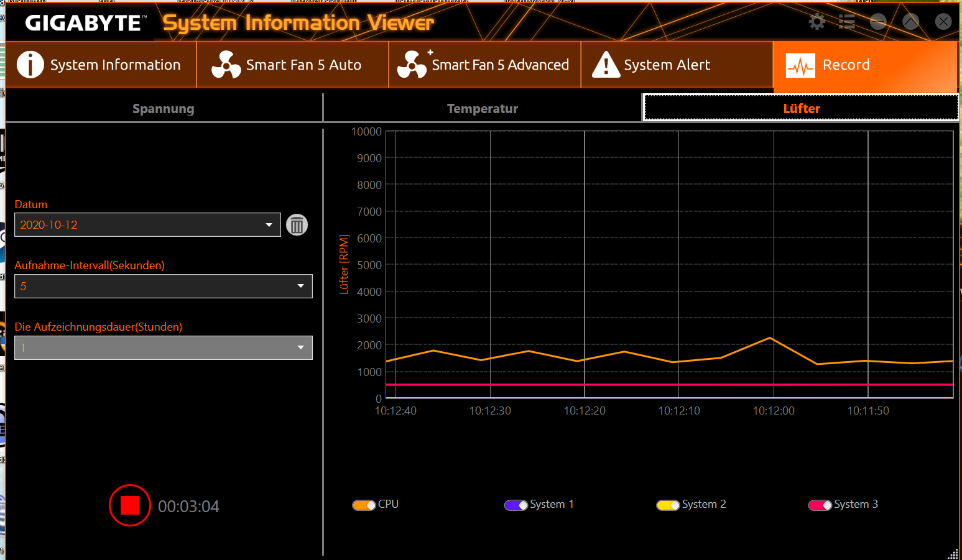
Task: Show the Temperatur sub-tab
Action: 483,109
